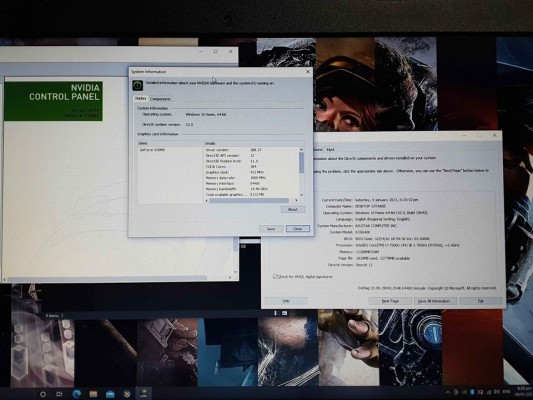
Task: Open File Explorer from the taskbar
Action: pyautogui.click(x=93, y=394)
